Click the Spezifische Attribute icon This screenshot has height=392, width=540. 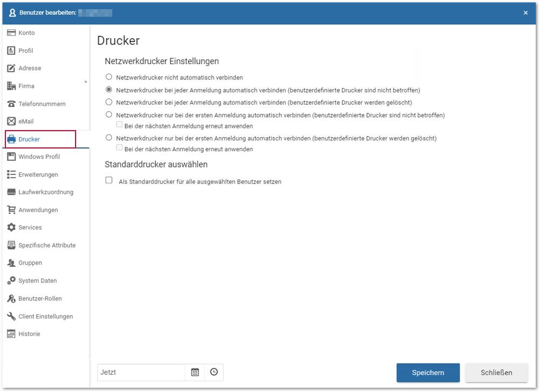click(x=11, y=245)
